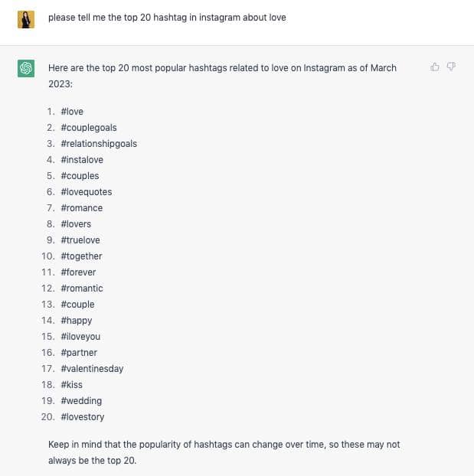Screen dimensions: 474x476
Task: Click the #iloveyou hashtag
Action: [x=80, y=337]
